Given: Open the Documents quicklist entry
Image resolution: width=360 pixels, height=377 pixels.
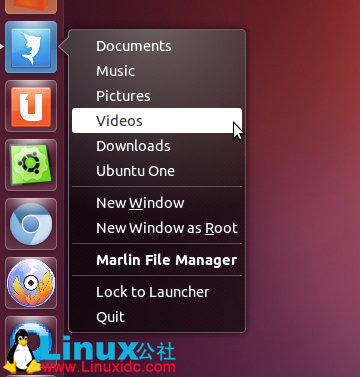Looking at the screenshot, I should (157, 46).
